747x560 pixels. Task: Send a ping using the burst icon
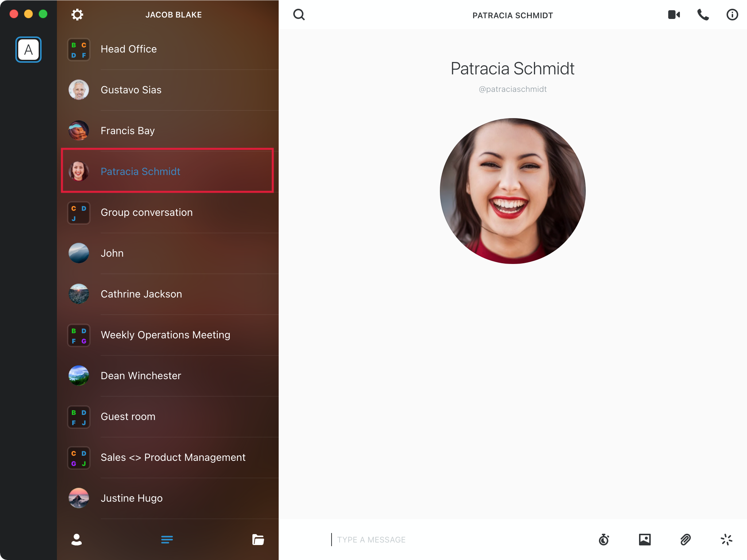click(726, 540)
